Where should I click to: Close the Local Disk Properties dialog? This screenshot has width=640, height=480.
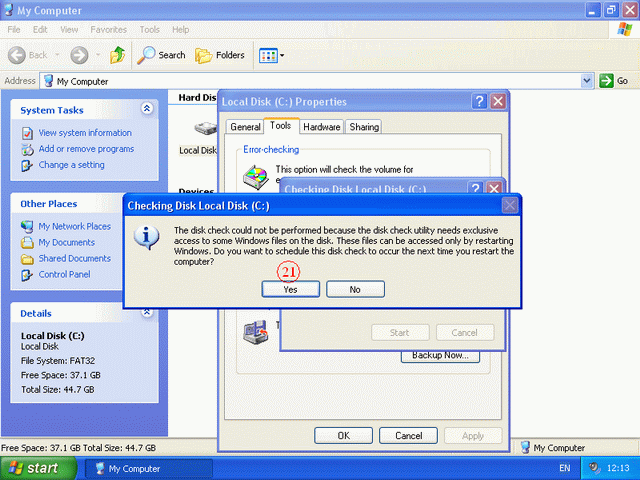498,101
